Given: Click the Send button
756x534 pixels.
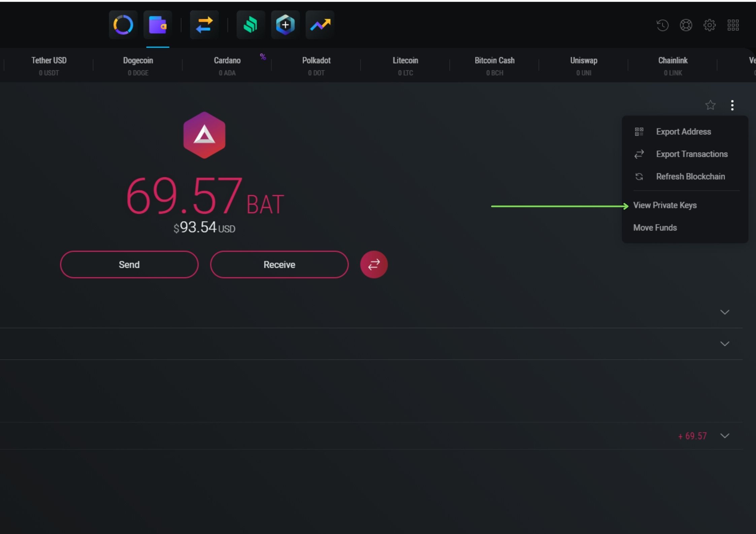Looking at the screenshot, I should pyautogui.click(x=129, y=264).
